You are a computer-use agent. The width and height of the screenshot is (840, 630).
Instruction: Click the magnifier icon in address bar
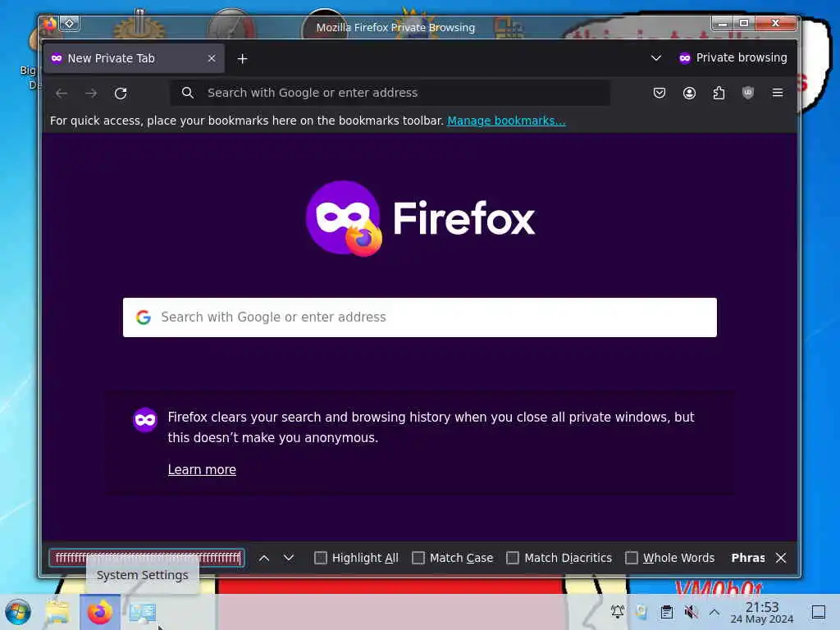pos(188,93)
